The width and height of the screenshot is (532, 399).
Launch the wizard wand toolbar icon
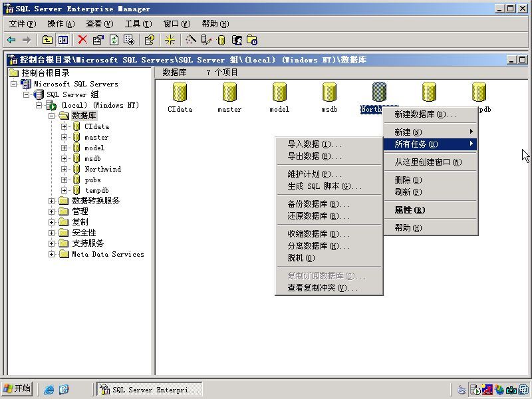coord(190,40)
